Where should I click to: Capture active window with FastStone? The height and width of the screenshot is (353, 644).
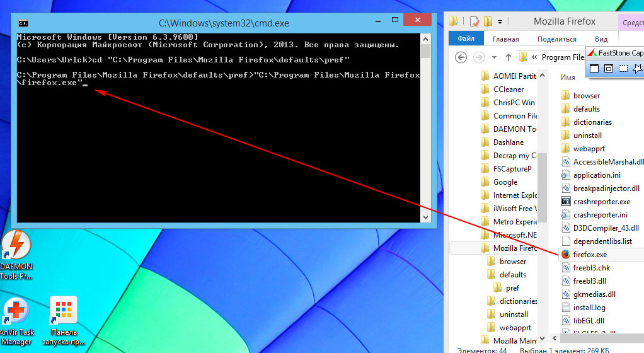point(594,68)
